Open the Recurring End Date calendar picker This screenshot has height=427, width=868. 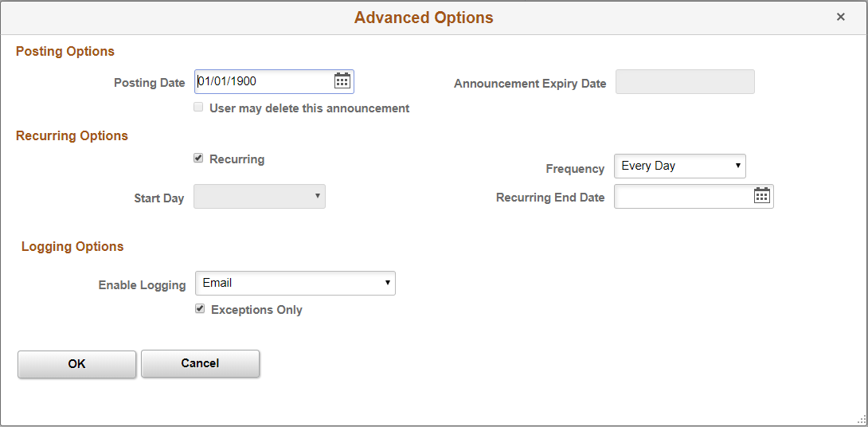pos(762,195)
